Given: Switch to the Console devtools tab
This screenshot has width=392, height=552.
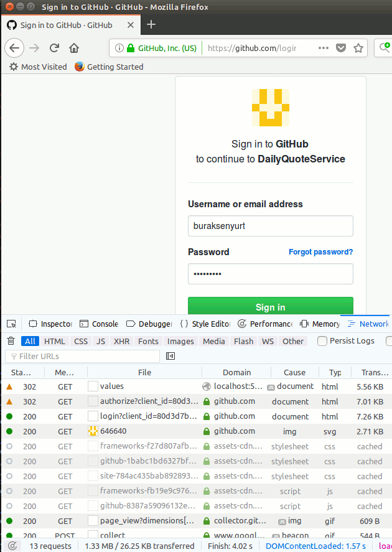Looking at the screenshot, I should coord(100,324).
